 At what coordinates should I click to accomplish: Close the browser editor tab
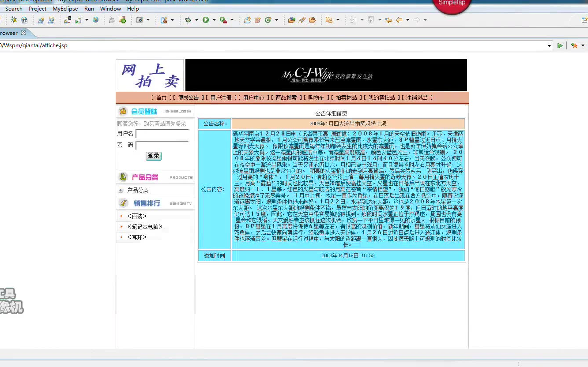(x=23, y=33)
